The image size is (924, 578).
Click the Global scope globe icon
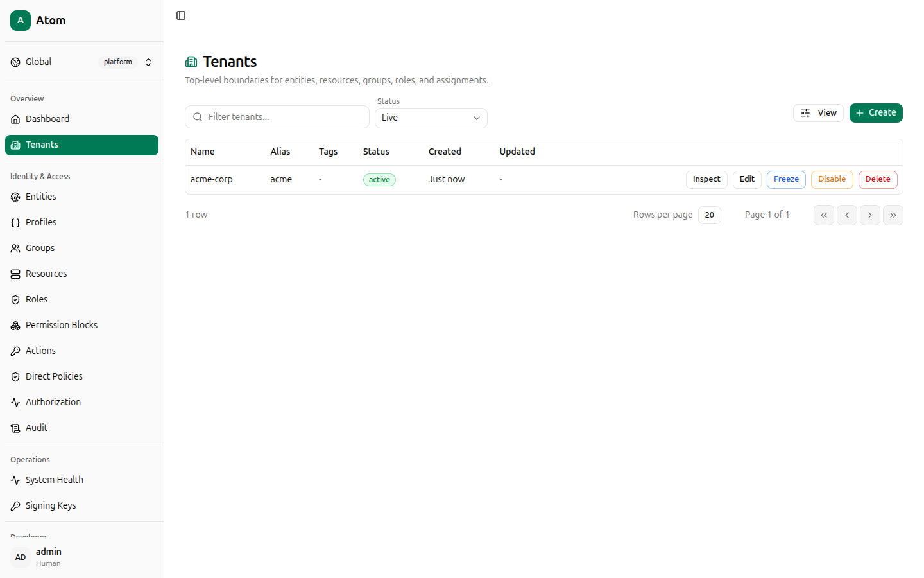(x=15, y=62)
